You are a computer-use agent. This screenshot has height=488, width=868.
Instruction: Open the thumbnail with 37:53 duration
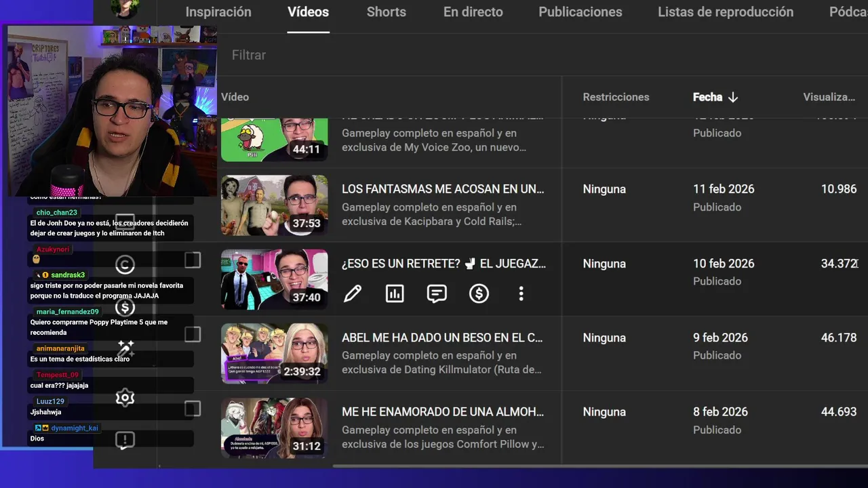tap(274, 205)
